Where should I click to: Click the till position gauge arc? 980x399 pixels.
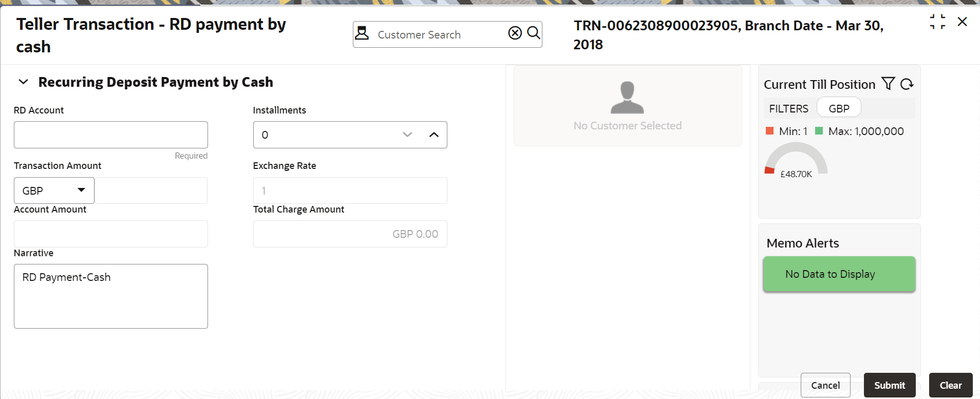click(x=796, y=158)
